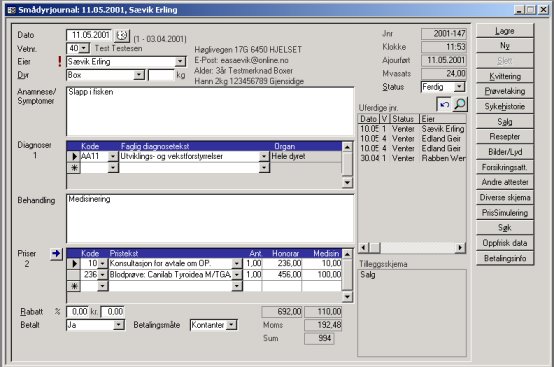This screenshot has width=554, height=367.
Task: Expand the AA11 diagnosis code dropdown
Action: (112, 156)
